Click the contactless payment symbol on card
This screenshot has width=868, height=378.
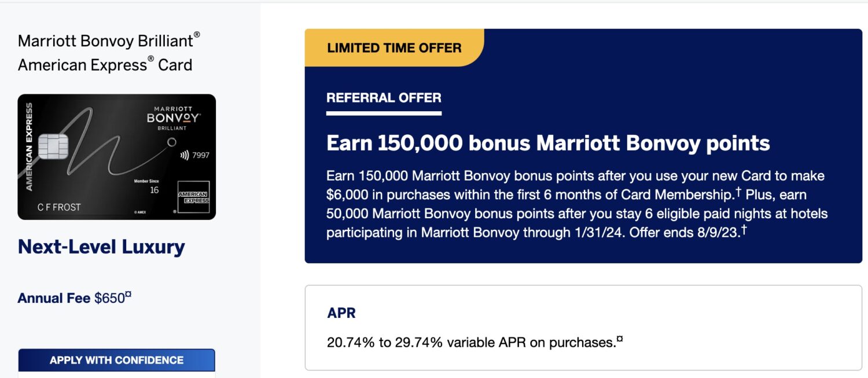click(x=185, y=155)
